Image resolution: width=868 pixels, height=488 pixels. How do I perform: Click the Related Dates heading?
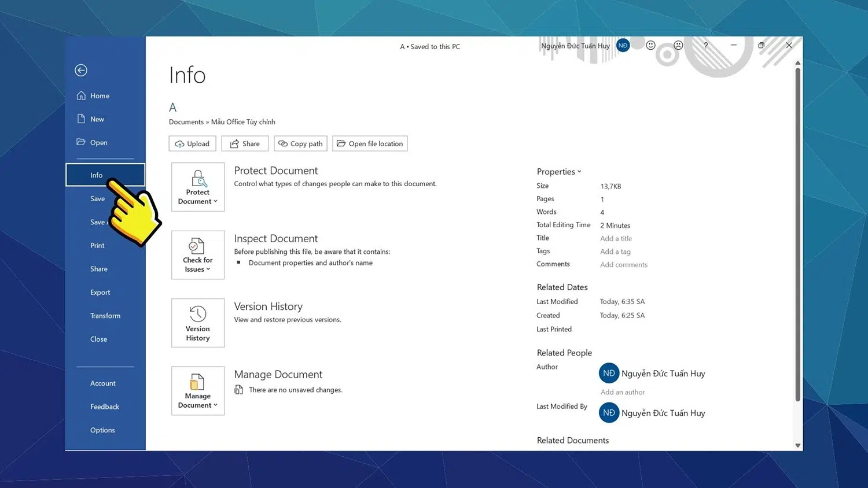(x=562, y=287)
